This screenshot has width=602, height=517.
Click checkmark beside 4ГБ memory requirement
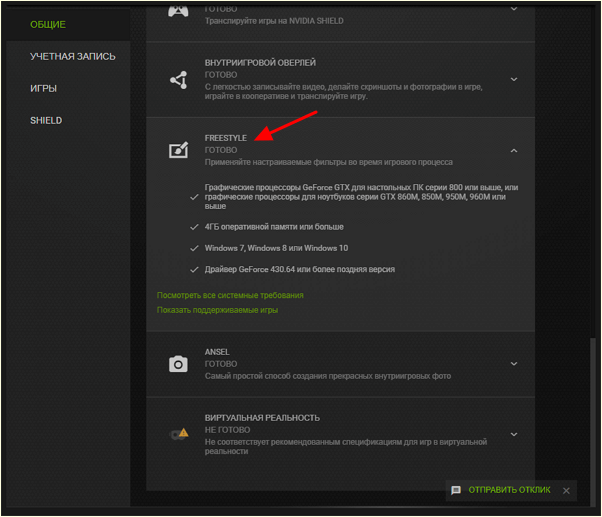pyautogui.click(x=194, y=227)
